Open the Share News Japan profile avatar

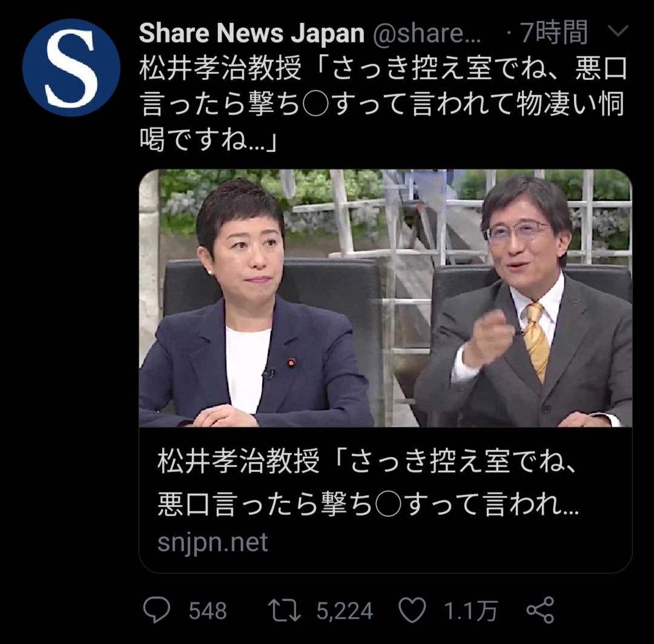point(71,68)
